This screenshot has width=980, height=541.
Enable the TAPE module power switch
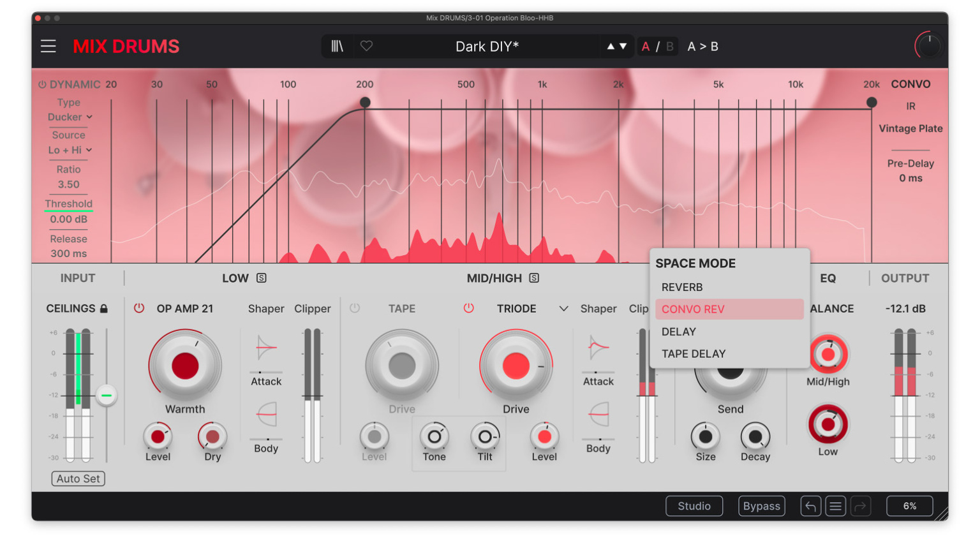click(x=355, y=308)
